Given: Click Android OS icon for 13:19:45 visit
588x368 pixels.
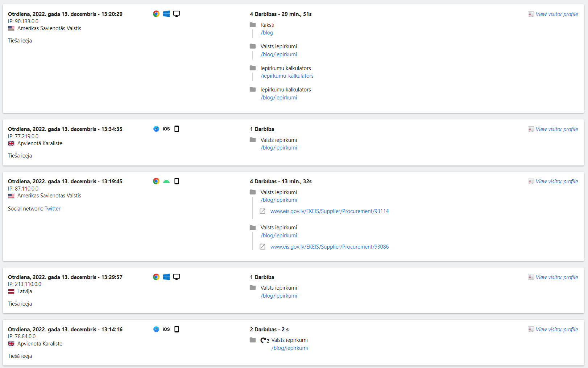Looking at the screenshot, I should click(166, 181).
